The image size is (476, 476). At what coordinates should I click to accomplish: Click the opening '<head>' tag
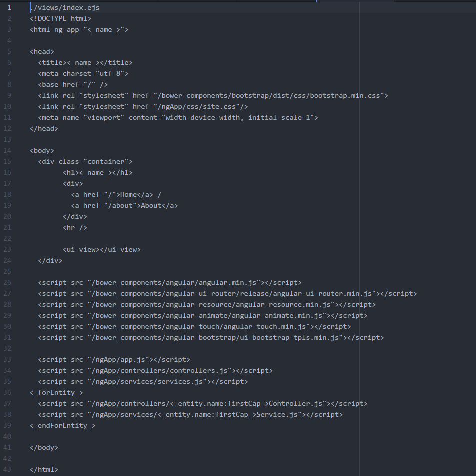tap(42, 52)
